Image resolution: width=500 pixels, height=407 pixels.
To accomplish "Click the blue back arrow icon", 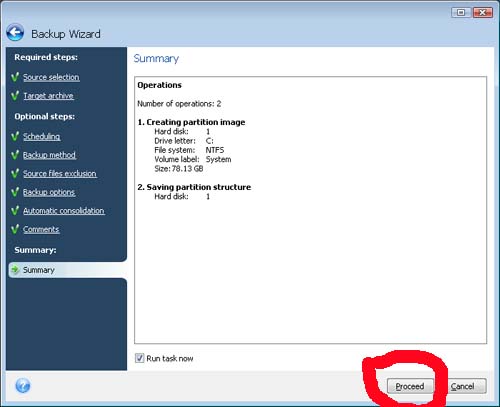I will 15,33.
